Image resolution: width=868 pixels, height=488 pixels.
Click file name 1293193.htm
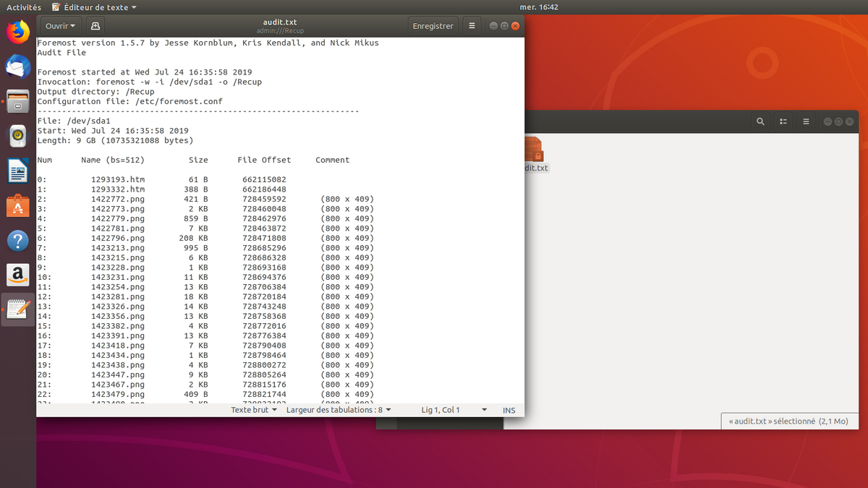point(118,179)
